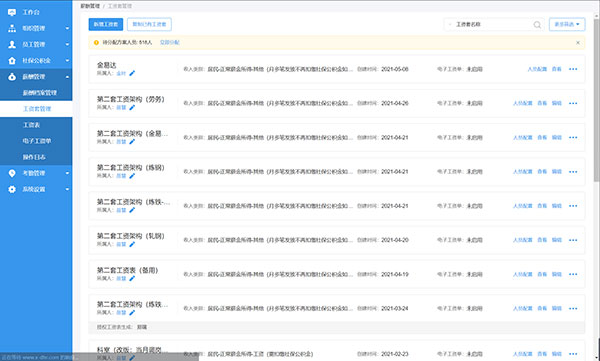Click the owner name link under 金易达
This screenshot has height=361, width=600.
click(x=121, y=74)
